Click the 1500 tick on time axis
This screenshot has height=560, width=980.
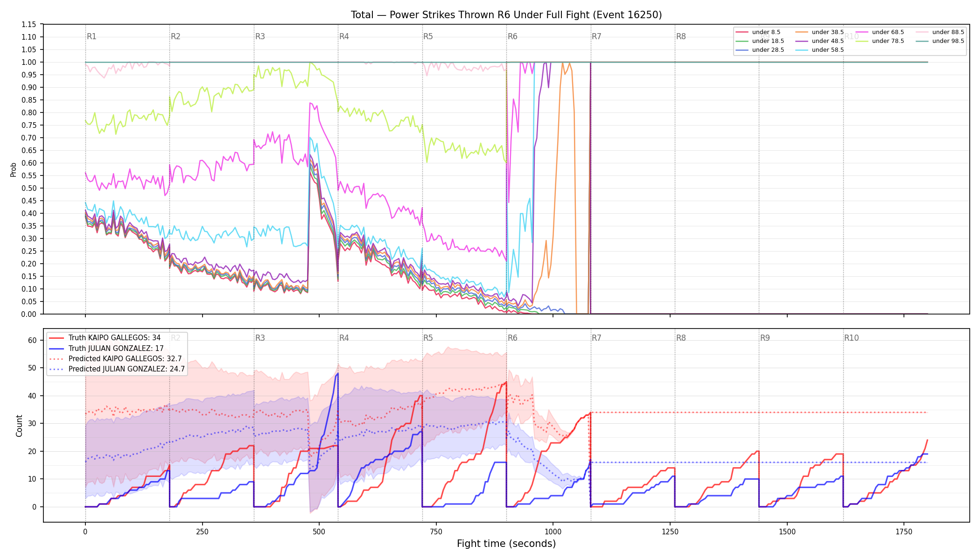tap(787, 532)
